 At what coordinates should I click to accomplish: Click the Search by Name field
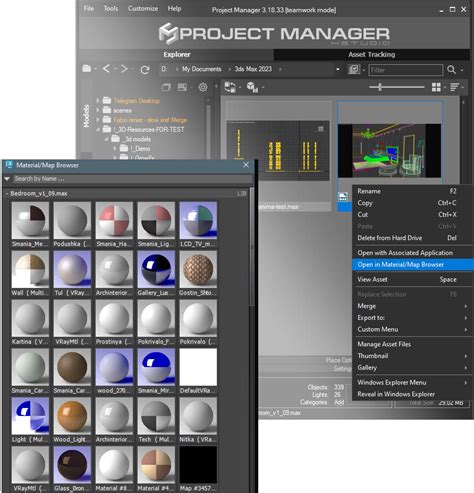pyautogui.click(x=132, y=179)
